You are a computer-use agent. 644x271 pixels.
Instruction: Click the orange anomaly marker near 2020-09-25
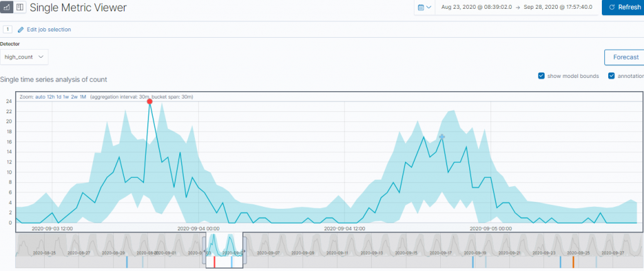click(574, 262)
